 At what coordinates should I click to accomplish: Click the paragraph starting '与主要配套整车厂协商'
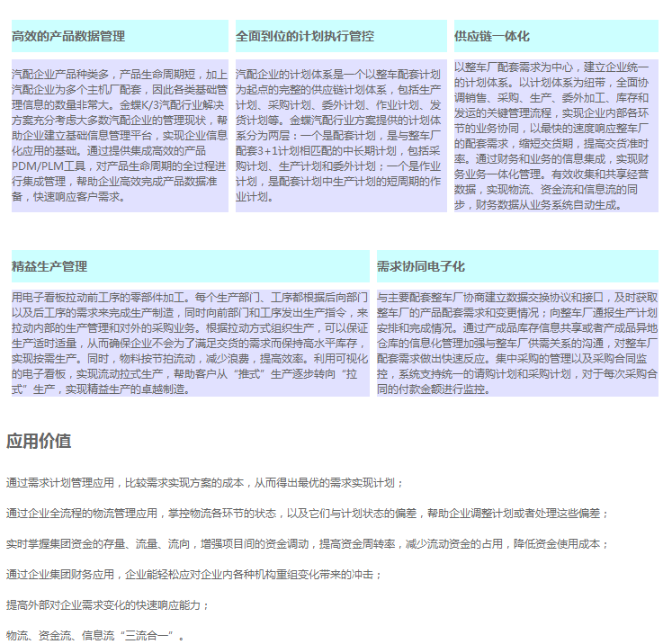(517, 344)
